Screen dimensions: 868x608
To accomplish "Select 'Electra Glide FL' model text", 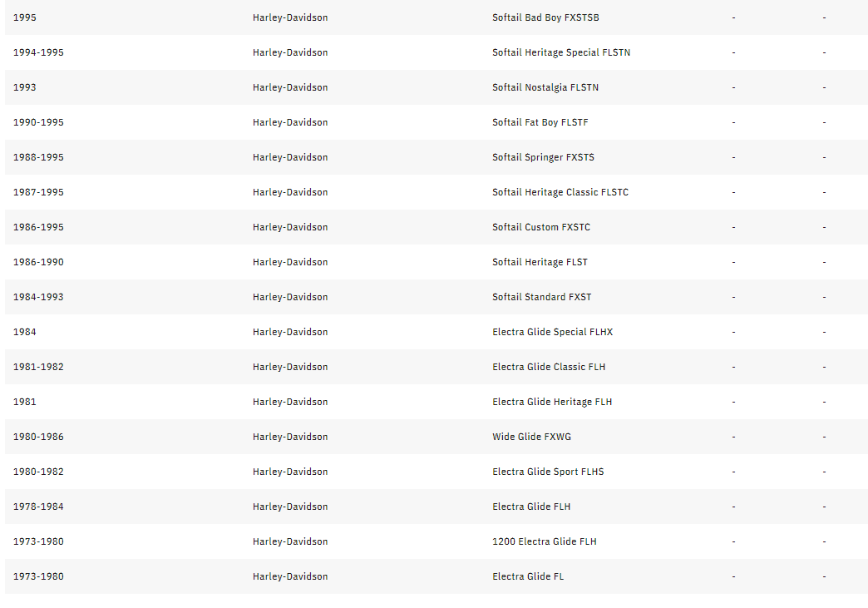I will tap(528, 576).
